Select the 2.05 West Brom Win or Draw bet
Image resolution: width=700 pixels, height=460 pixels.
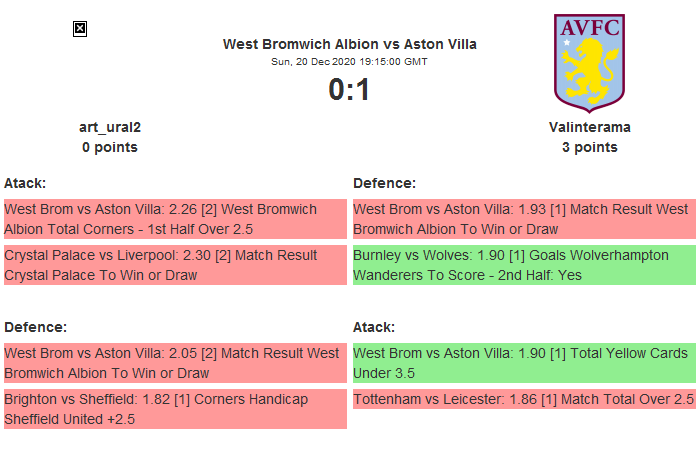175,363
